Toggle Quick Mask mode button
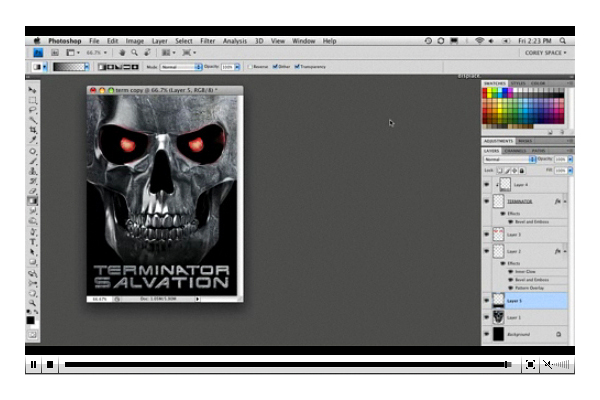The image size is (600, 400). tap(32, 335)
